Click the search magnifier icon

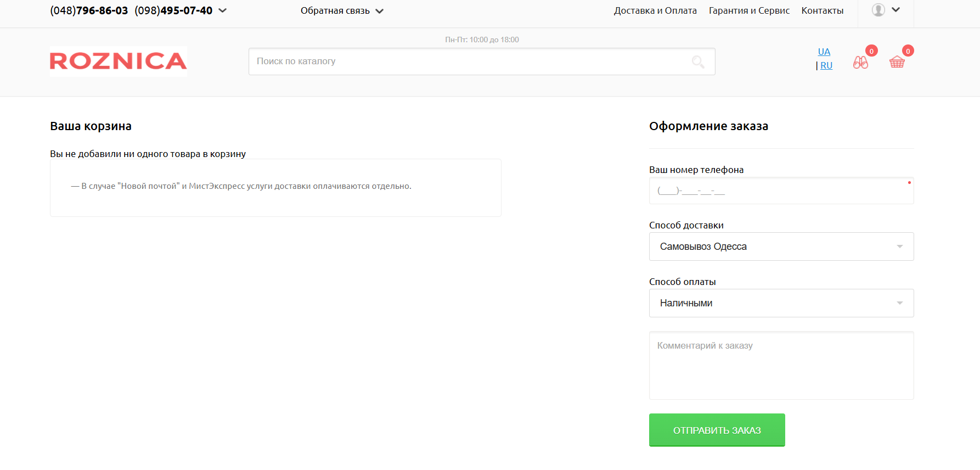click(698, 61)
